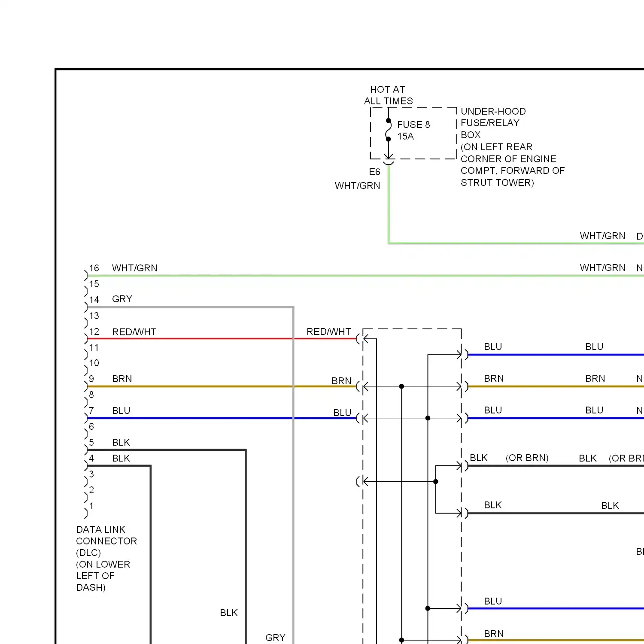The width and height of the screenshot is (644, 644).
Task: Click the WHT/GRN label under E6
Action: click(x=357, y=185)
